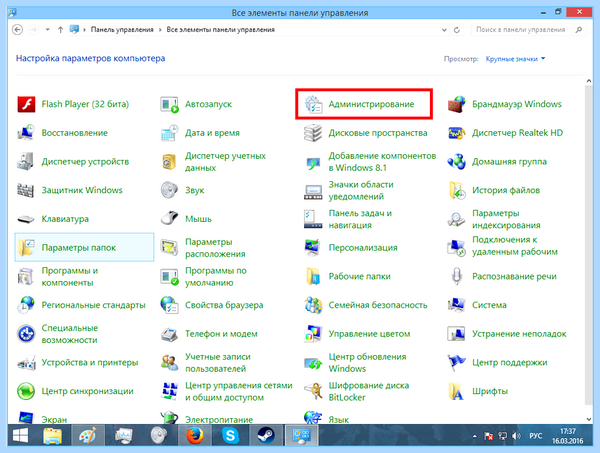
Task: Click the Семейная безопасность icon
Action: [x=313, y=305]
